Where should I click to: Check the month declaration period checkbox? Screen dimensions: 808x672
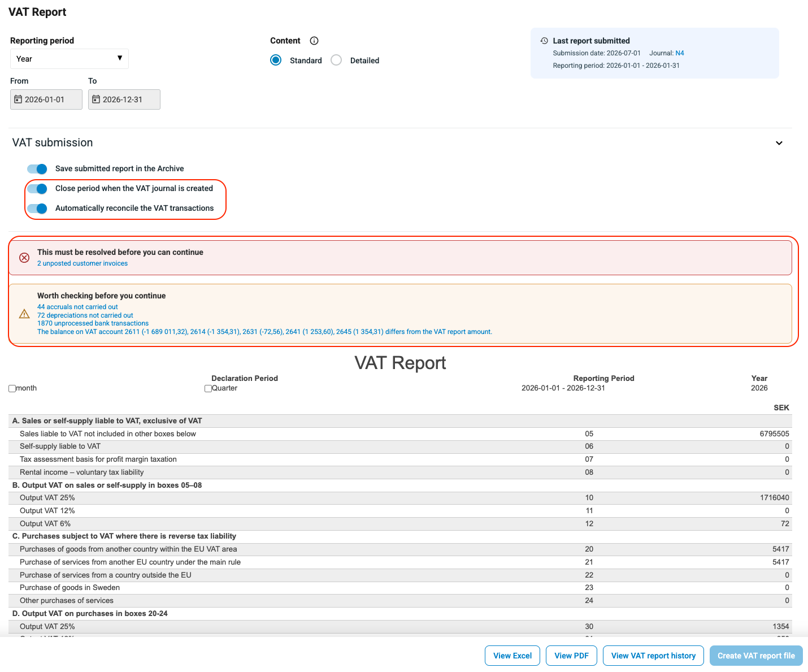pos(12,388)
